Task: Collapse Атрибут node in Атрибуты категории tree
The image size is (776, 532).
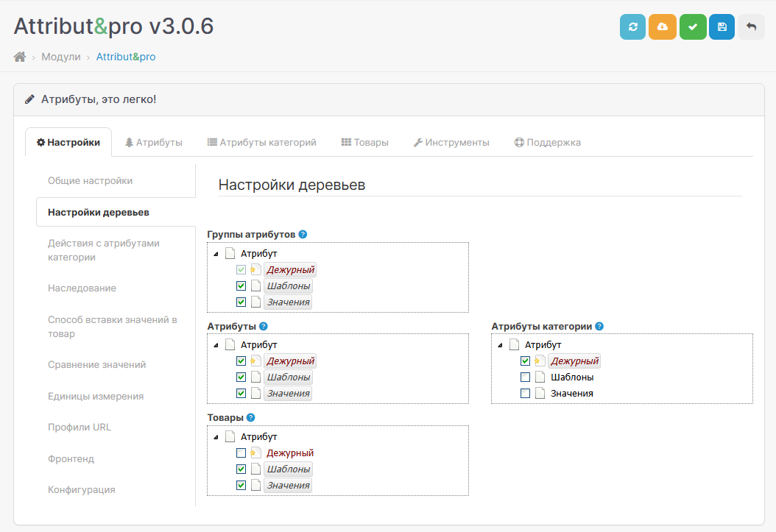Action: pyautogui.click(x=501, y=345)
